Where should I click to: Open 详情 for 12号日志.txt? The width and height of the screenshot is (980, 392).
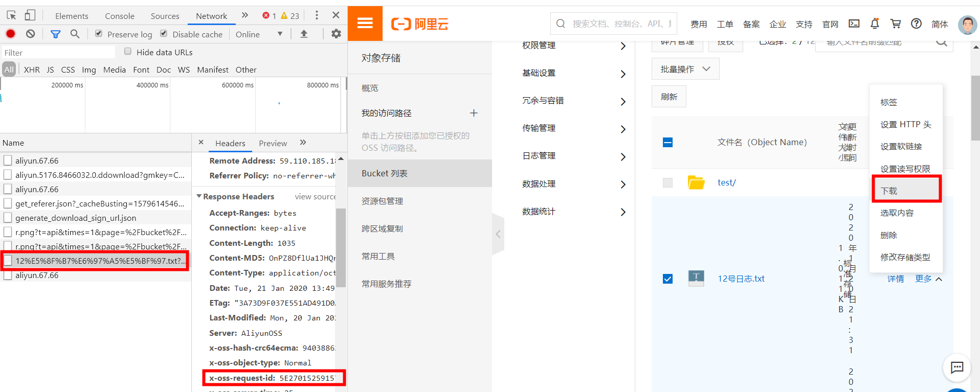tap(896, 279)
